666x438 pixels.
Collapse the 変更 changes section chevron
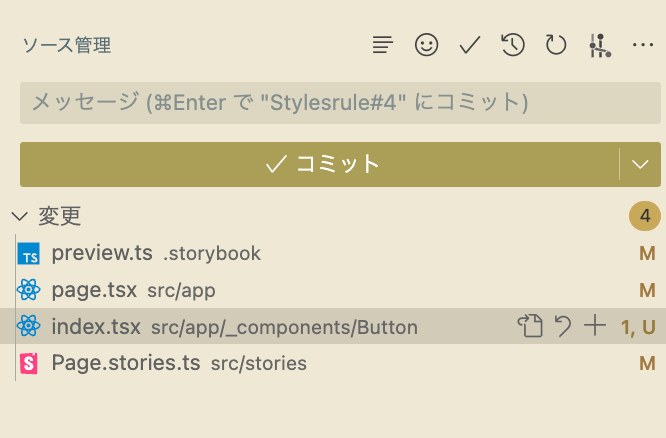pos(20,216)
